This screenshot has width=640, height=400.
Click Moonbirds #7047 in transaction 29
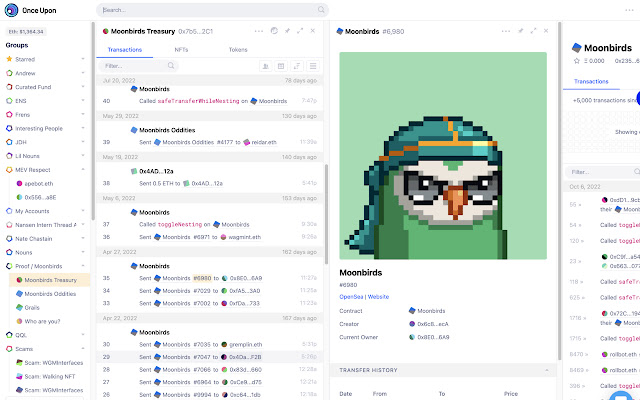tap(182, 357)
